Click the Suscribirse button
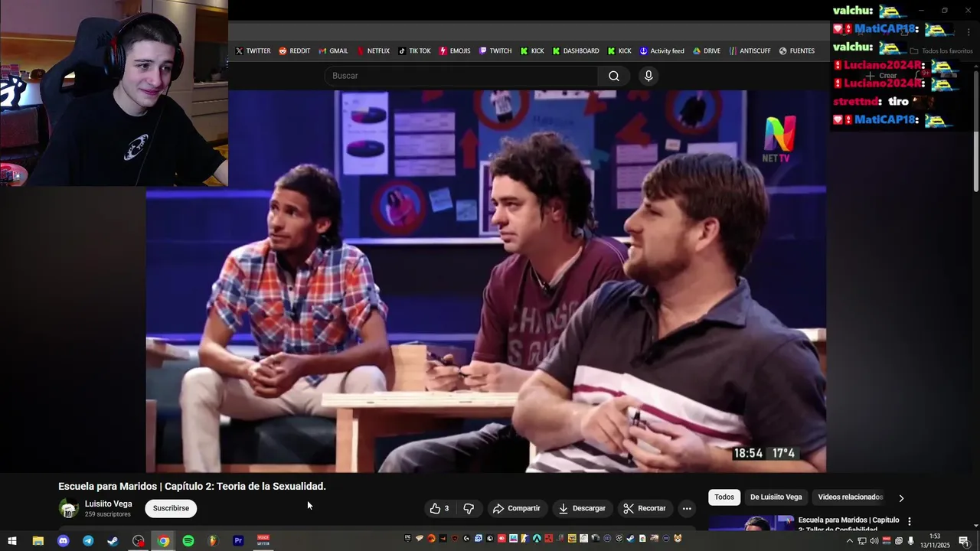Viewport: 980px width, 551px height. pyautogui.click(x=171, y=508)
